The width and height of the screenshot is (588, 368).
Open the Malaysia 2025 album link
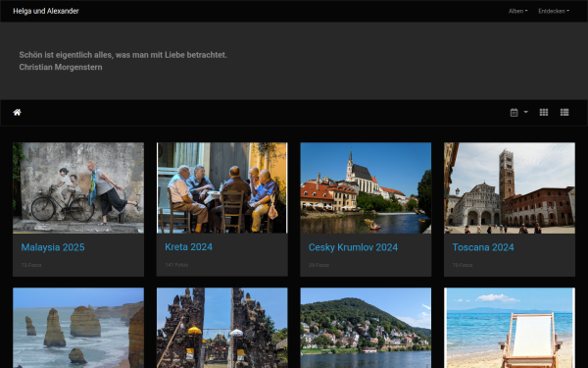(x=53, y=247)
